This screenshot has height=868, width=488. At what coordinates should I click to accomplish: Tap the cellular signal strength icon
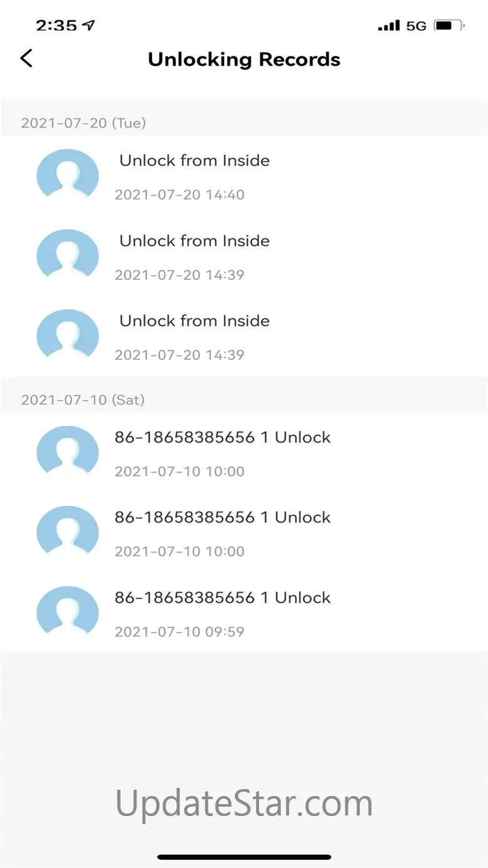click(x=389, y=26)
